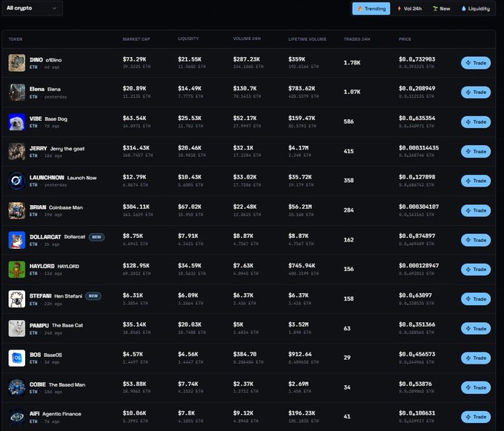This screenshot has width=504, height=431.
Task: Click the AIFI Agentic Finance logo
Action: pos(17,417)
